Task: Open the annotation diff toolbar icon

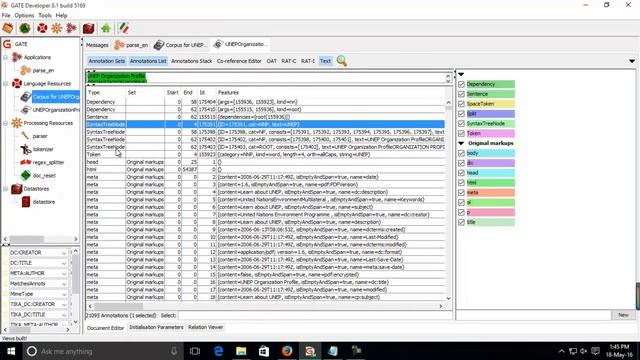Action: pos(124,28)
